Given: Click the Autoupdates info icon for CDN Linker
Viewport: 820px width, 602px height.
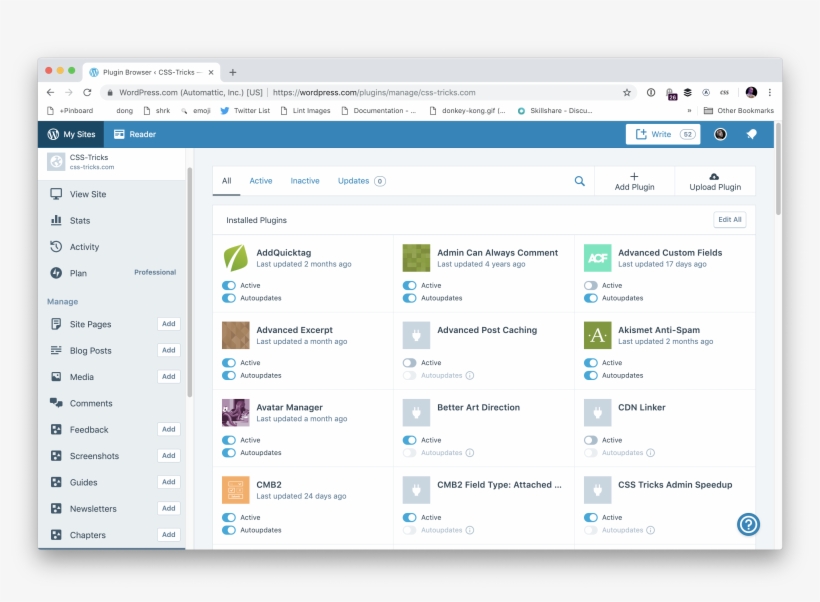Looking at the screenshot, I should click(x=650, y=453).
